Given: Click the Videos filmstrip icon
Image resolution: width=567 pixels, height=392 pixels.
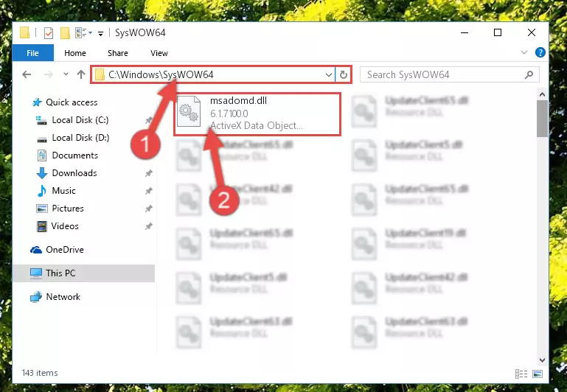Looking at the screenshot, I should tap(42, 226).
